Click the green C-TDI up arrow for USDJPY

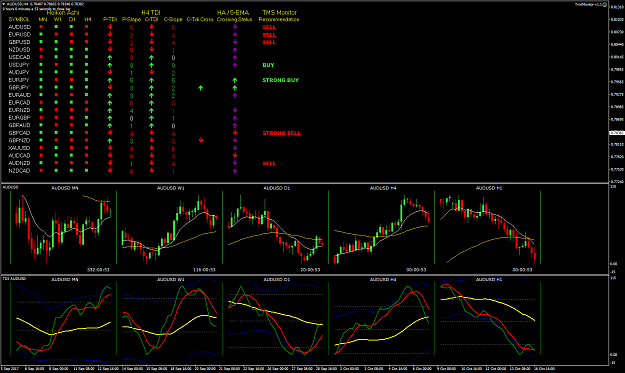pos(151,65)
